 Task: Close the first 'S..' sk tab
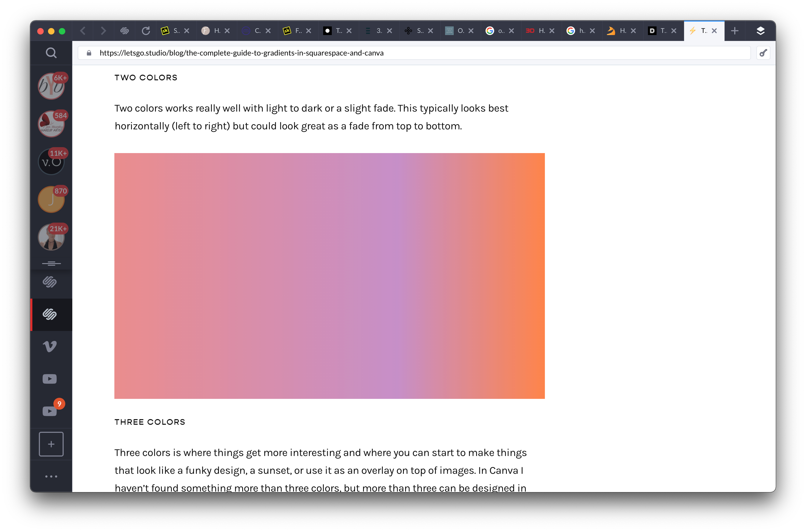point(187,31)
